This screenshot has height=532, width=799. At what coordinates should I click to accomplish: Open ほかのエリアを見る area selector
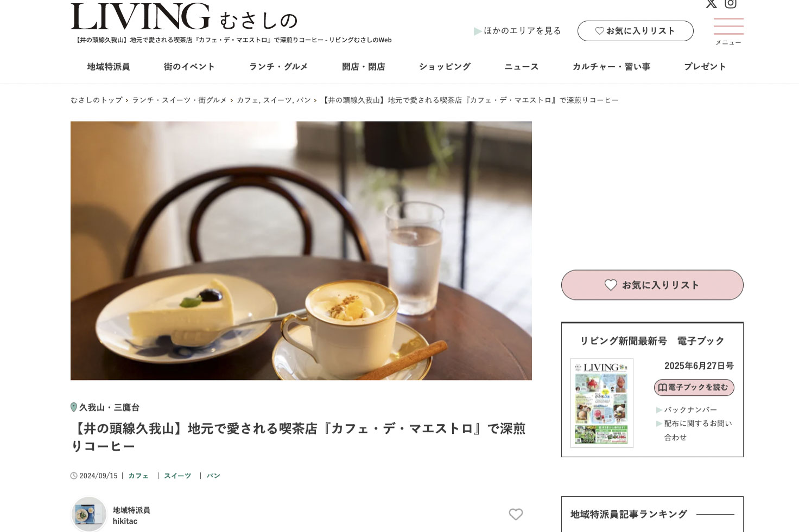tap(517, 31)
